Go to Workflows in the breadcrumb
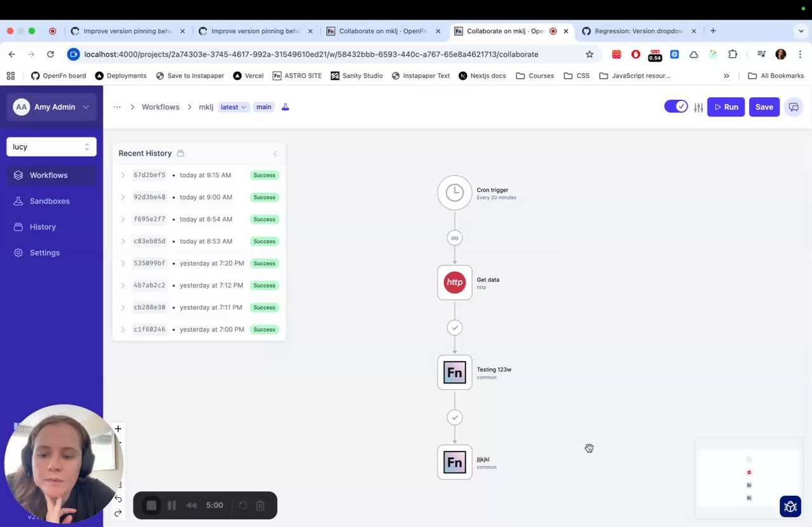 (x=160, y=107)
